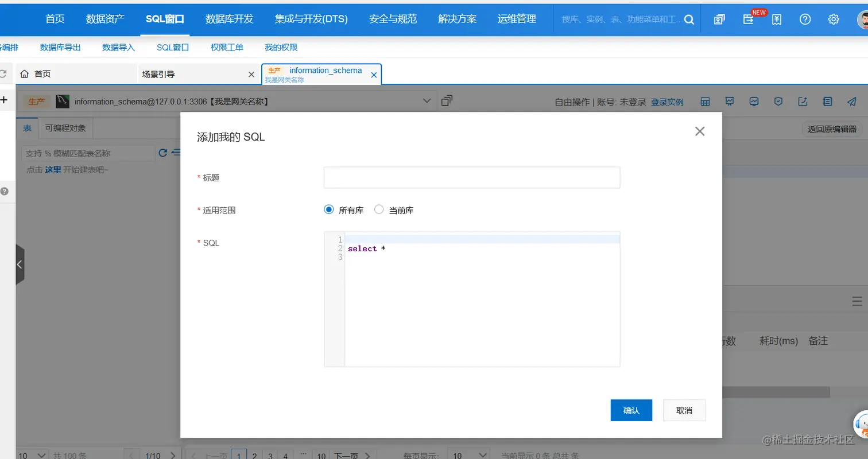This screenshot has width=868, height=459.
Task: Open the help icon in the top bar
Action: point(805,19)
